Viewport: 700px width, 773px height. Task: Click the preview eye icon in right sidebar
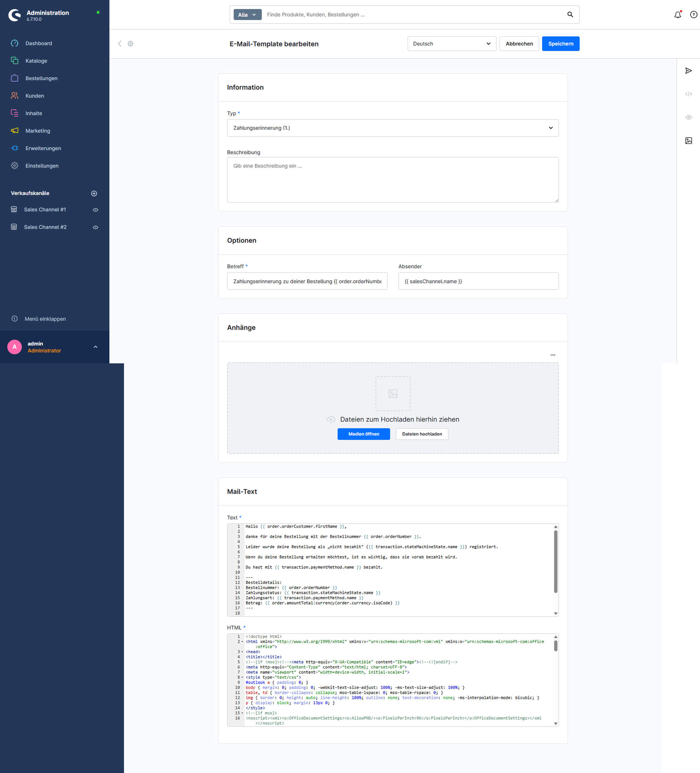688,117
